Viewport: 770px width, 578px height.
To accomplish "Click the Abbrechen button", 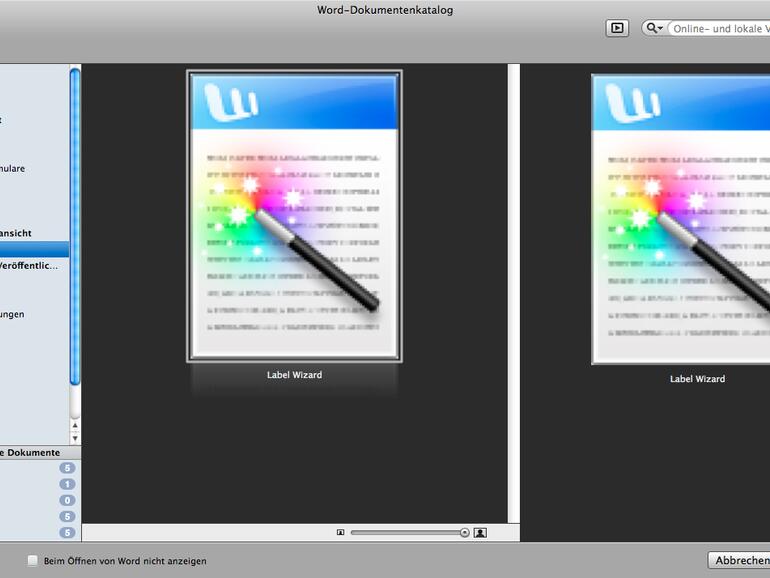I will (740, 560).
